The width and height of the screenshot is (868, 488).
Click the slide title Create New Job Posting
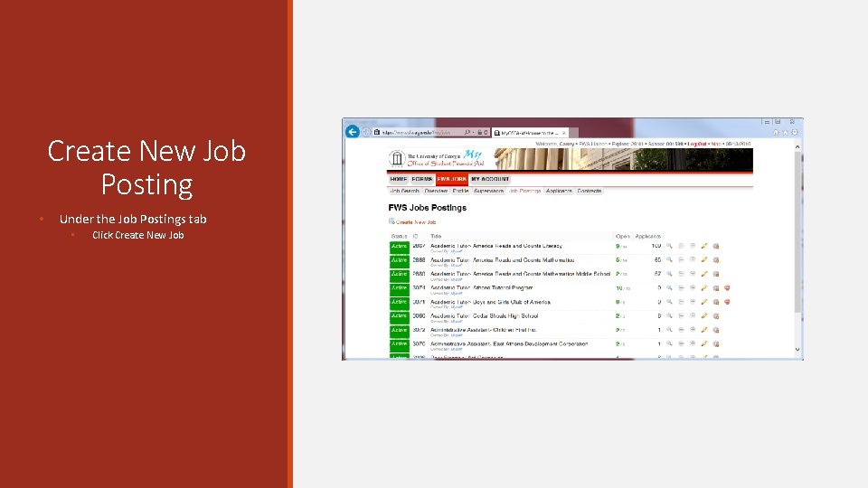click(146, 167)
